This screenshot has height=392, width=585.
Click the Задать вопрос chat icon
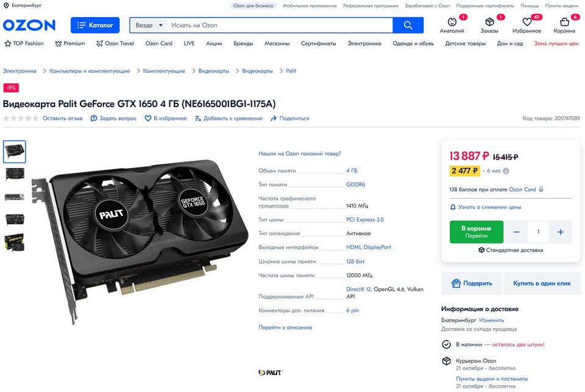click(94, 119)
